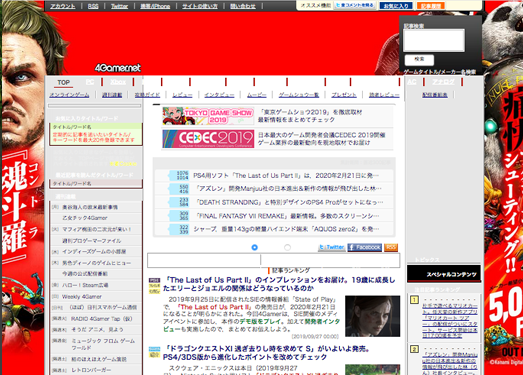Image resolution: width=523 pixels, height=375 pixels.
Task: Click the 本日Cookie link in sidebar
Action: click(x=123, y=163)
